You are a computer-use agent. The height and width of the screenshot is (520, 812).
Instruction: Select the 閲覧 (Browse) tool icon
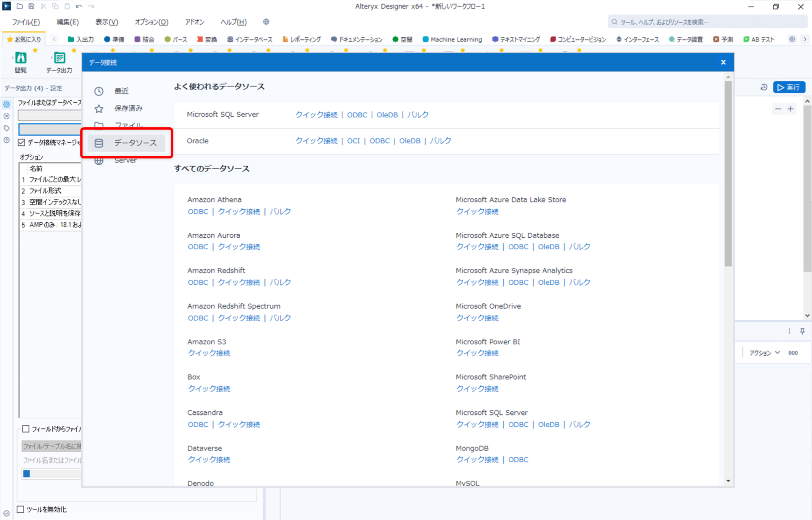(21, 58)
